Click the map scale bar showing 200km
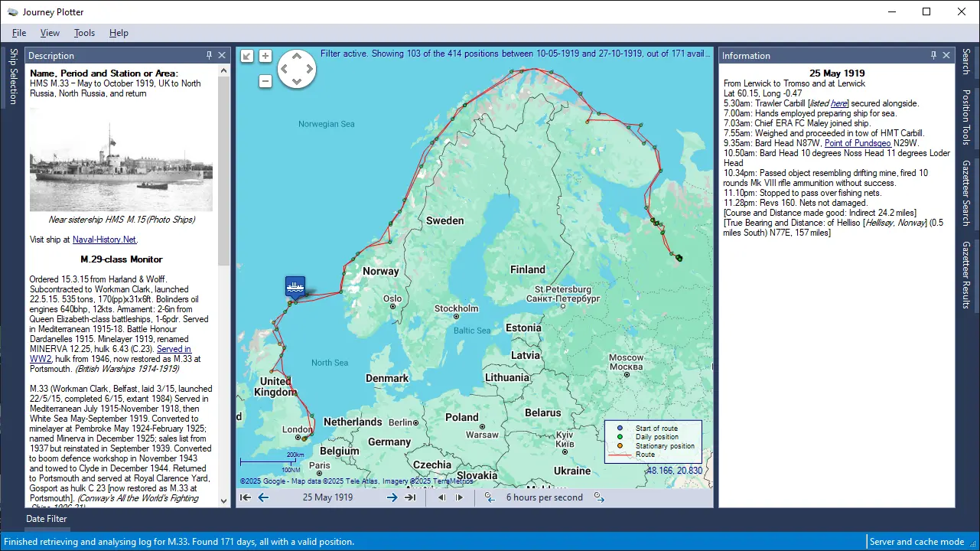Image resolution: width=980 pixels, height=551 pixels. (x=270, y=462)
